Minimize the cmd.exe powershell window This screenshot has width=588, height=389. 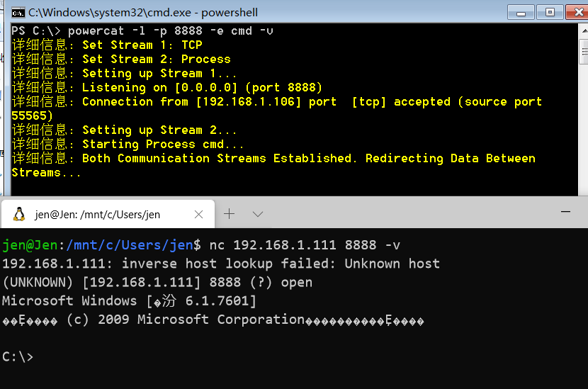(x=521, y=12)
